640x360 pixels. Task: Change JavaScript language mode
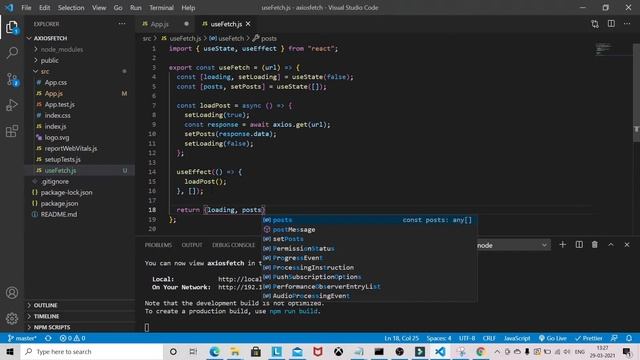coord(517,338)
